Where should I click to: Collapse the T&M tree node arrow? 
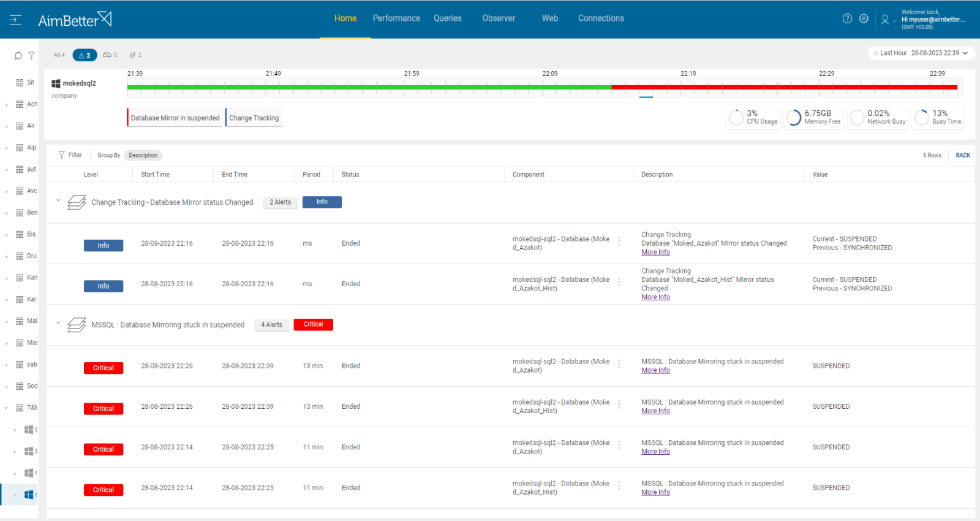click(7, 408)
